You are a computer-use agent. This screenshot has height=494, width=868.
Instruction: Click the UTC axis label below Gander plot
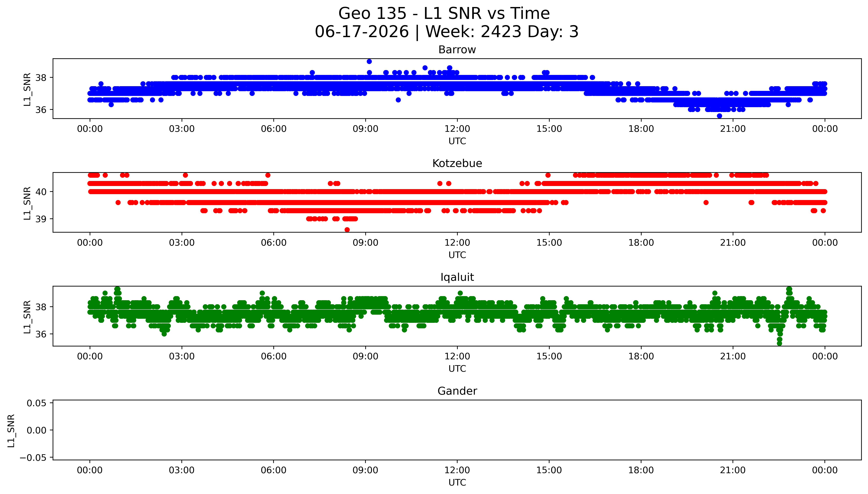pos(457,482)
